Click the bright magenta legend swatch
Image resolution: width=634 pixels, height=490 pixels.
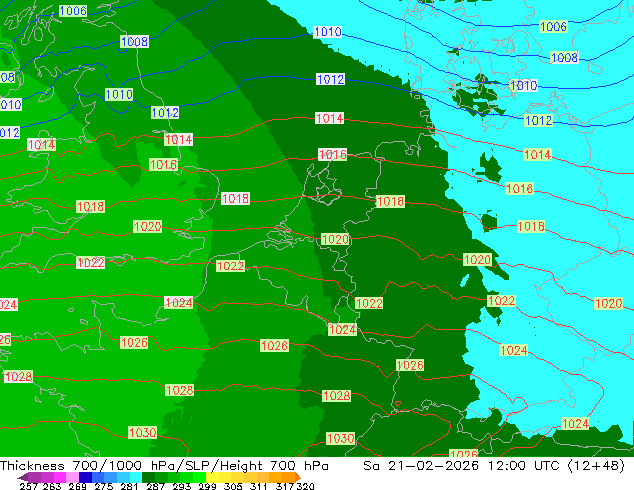[x=60, y=477]
